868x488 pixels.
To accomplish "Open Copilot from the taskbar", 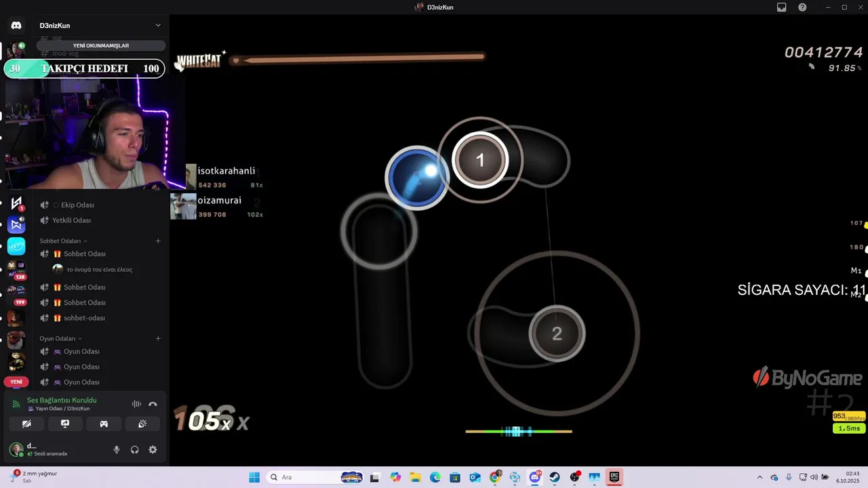I will (x=395, y=477).
